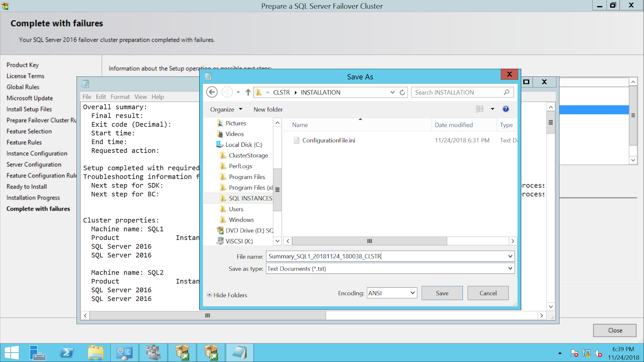Click the folder icon in the address bar
This screenshot has height=362, width=644.
pos(259,92)
